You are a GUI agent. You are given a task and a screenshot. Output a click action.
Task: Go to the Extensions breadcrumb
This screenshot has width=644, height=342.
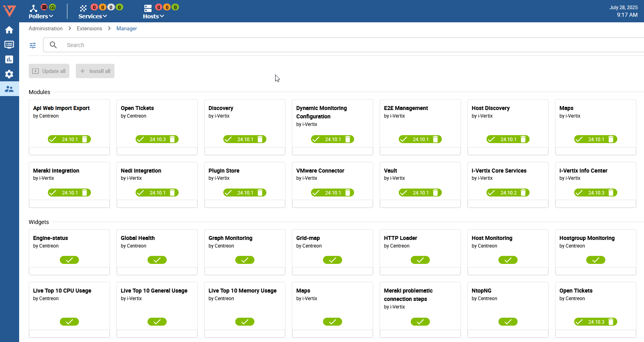89,29
